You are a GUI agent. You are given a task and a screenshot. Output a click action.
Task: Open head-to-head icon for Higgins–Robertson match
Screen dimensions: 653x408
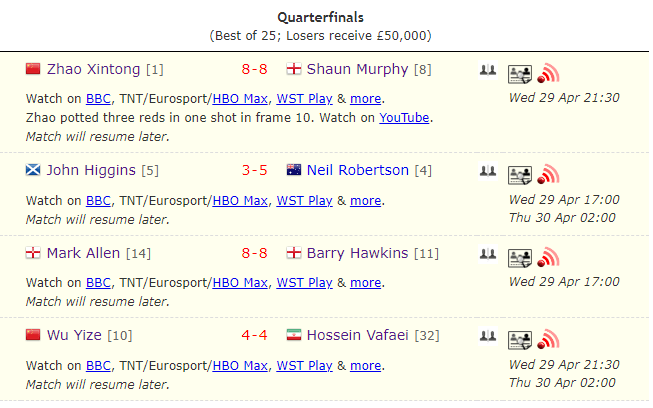pos(487,171)
